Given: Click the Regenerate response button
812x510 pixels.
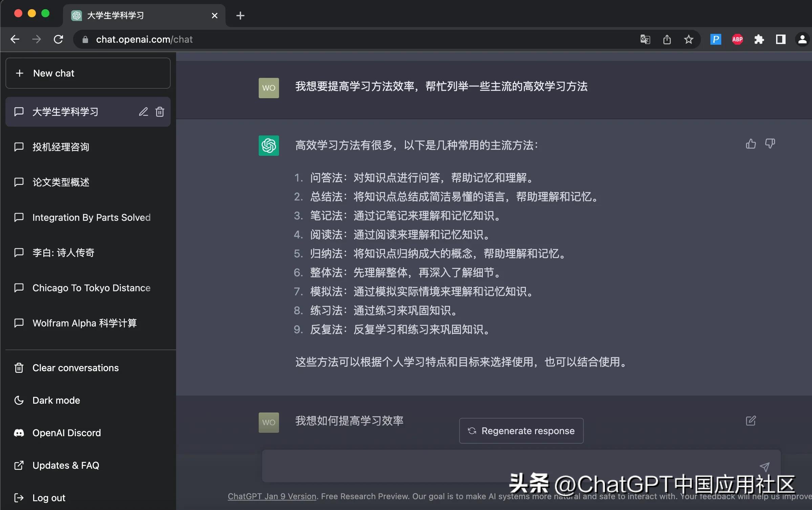Looking at the screenshot, I should (x=521, y=431).
